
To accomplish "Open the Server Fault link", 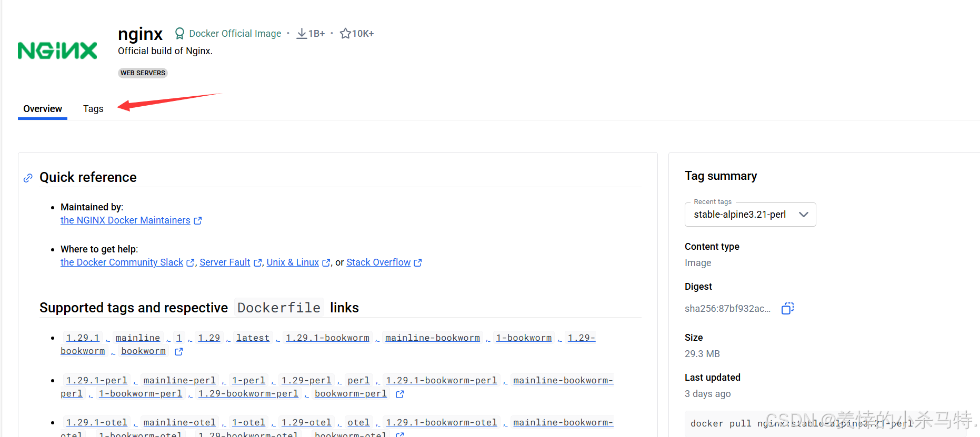I will [225, 262].
